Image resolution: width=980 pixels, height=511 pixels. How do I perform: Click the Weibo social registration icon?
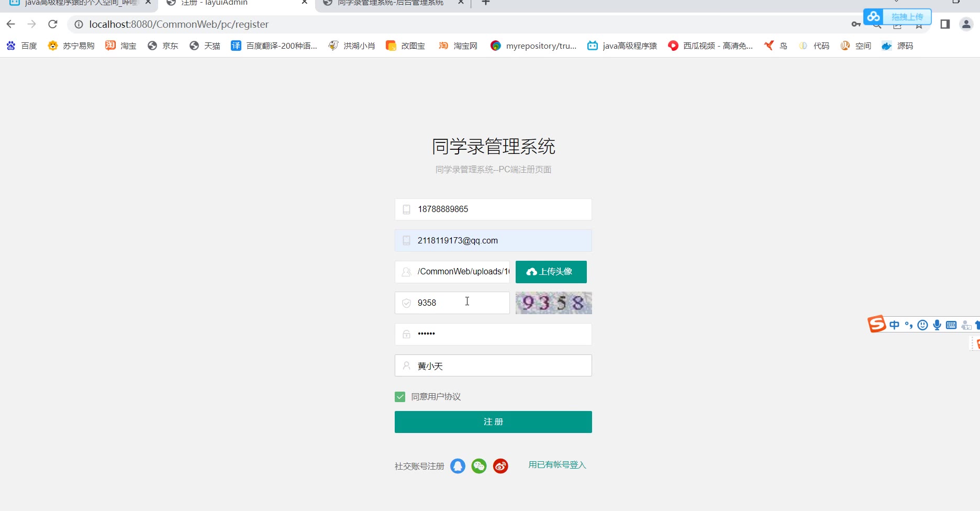[500, 466]
